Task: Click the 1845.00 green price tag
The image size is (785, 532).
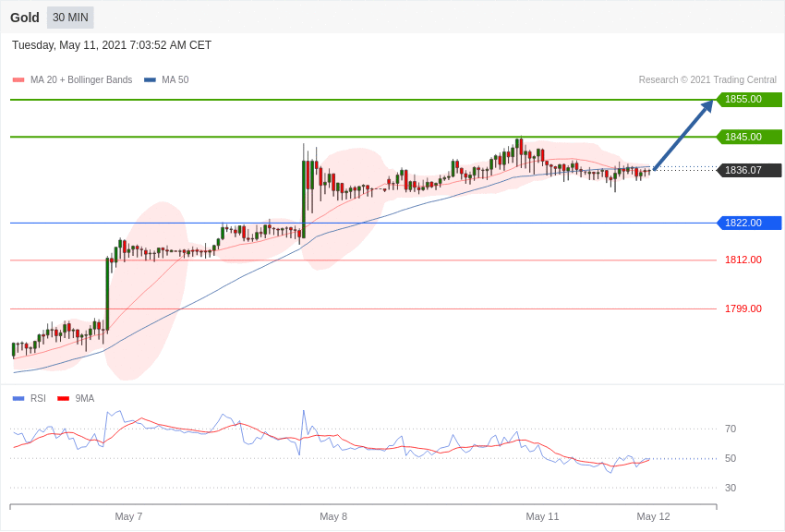Action: tap(750, 137)
